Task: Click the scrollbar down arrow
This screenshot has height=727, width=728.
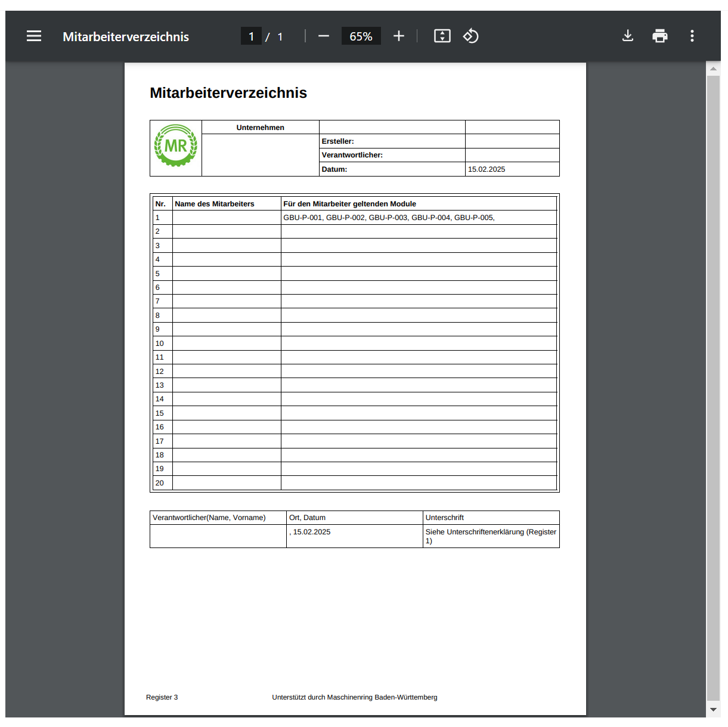Action: pyautogui.click(x=713, y=709)
